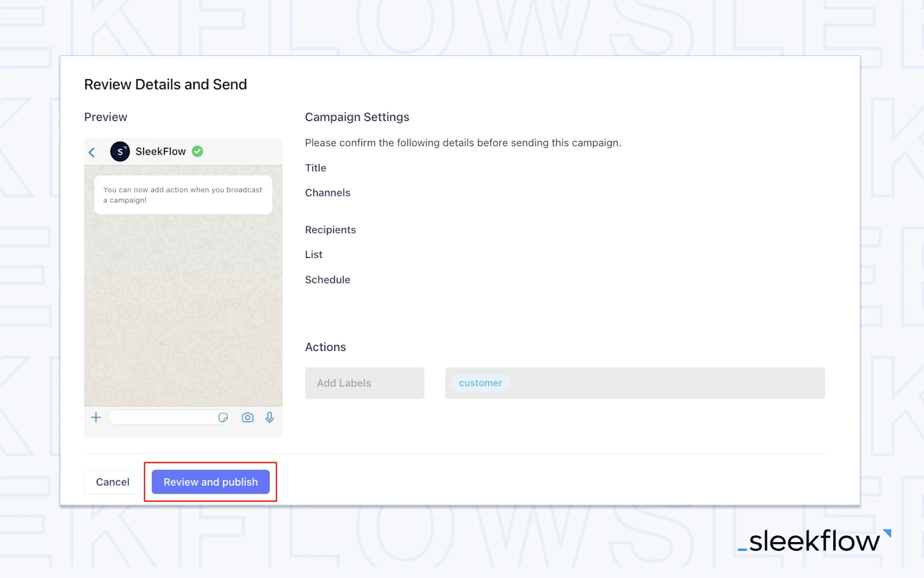Click the Schedule setting label
Viewport: 924px width, 578px height.
pyautogui.click(x=327, y=280)
